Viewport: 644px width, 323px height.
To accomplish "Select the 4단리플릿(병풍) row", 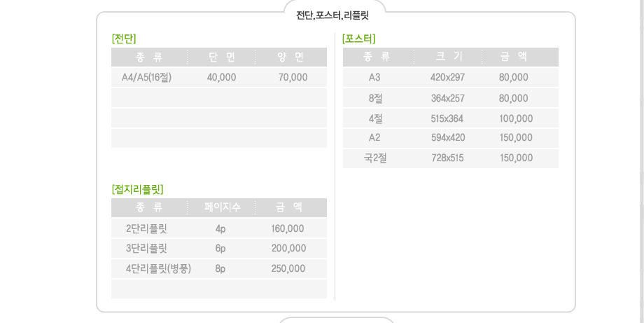I will click(219, 269).
